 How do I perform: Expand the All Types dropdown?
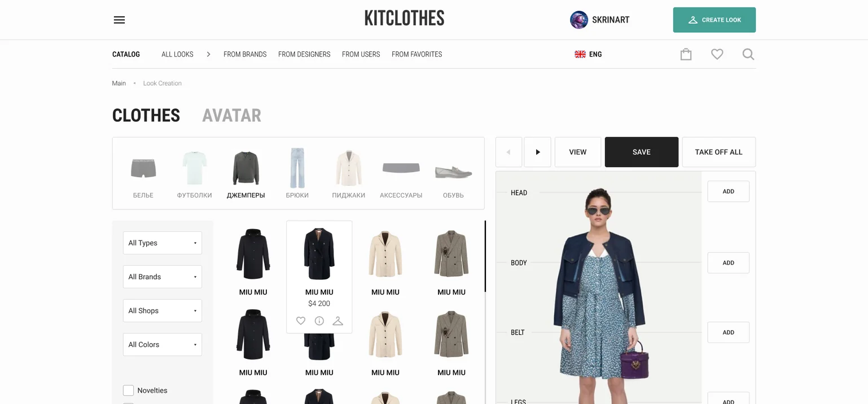[x=163, y=243]
